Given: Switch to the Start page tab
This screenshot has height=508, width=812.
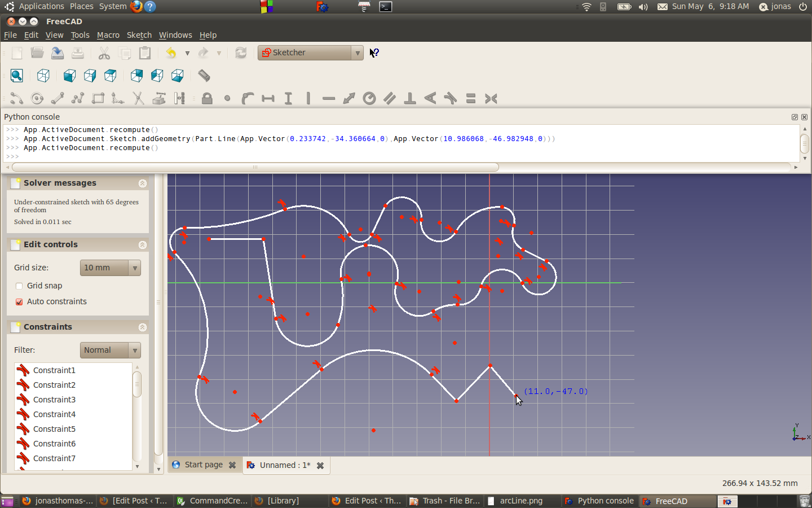Looking at the screenshot, I should click(203, 465).
